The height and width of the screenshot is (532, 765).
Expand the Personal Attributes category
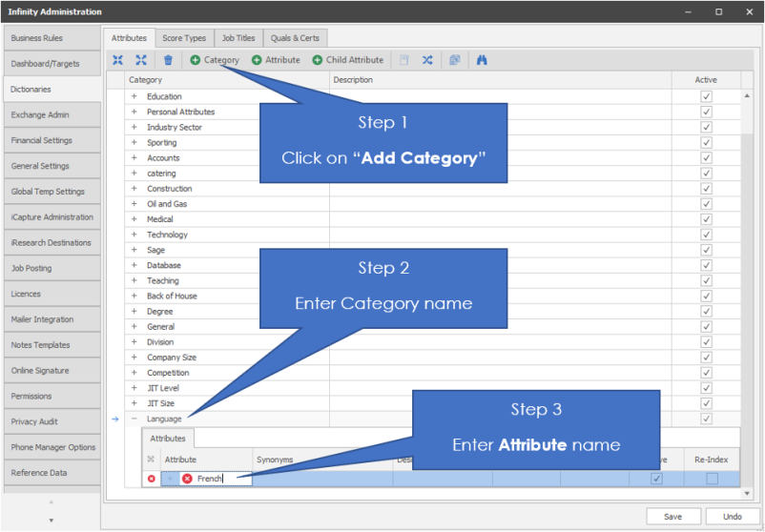click(x=134, y=112)
